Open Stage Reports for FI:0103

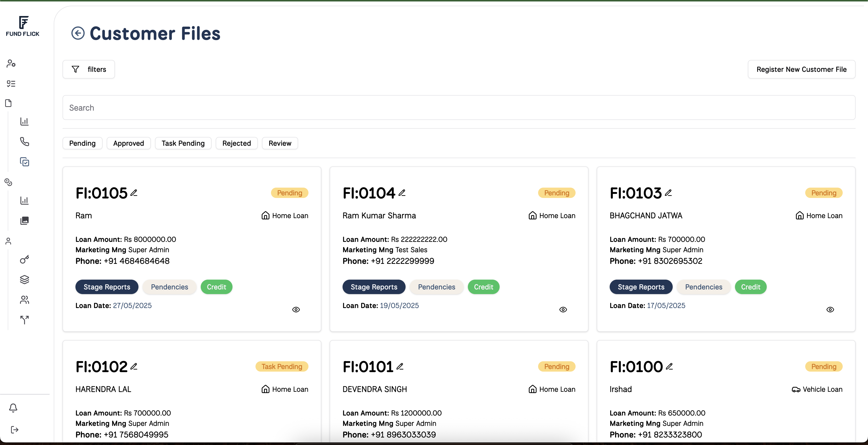coord(641,287)
